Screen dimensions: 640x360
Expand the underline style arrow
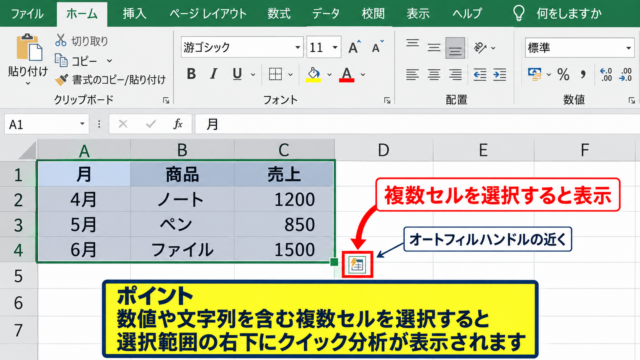(x=253, y=75)
